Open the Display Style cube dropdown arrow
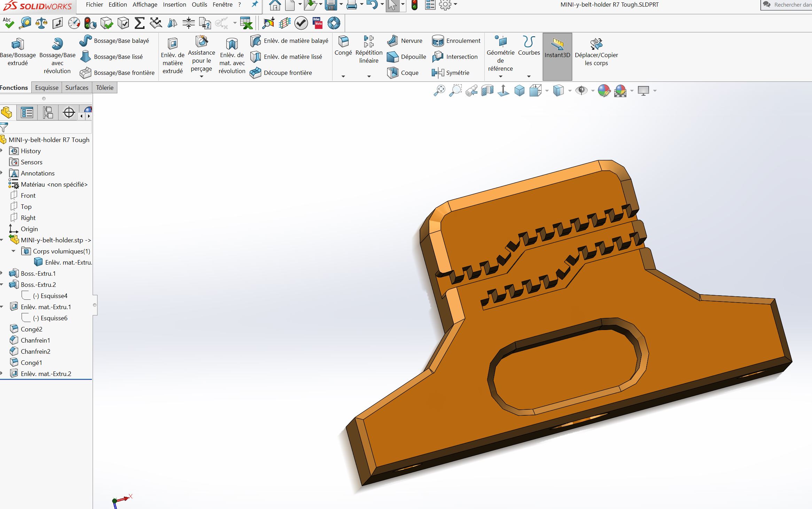812x509 pixels. pos(570,91)
